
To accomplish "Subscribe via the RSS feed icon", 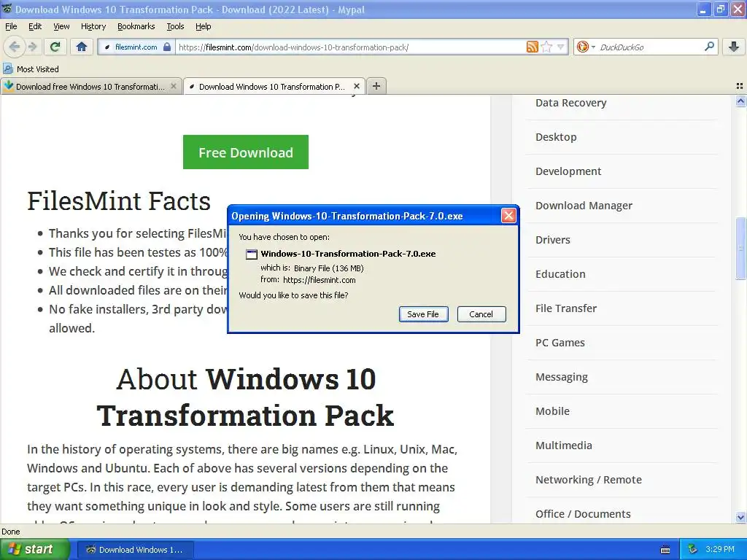I will 532,47.
